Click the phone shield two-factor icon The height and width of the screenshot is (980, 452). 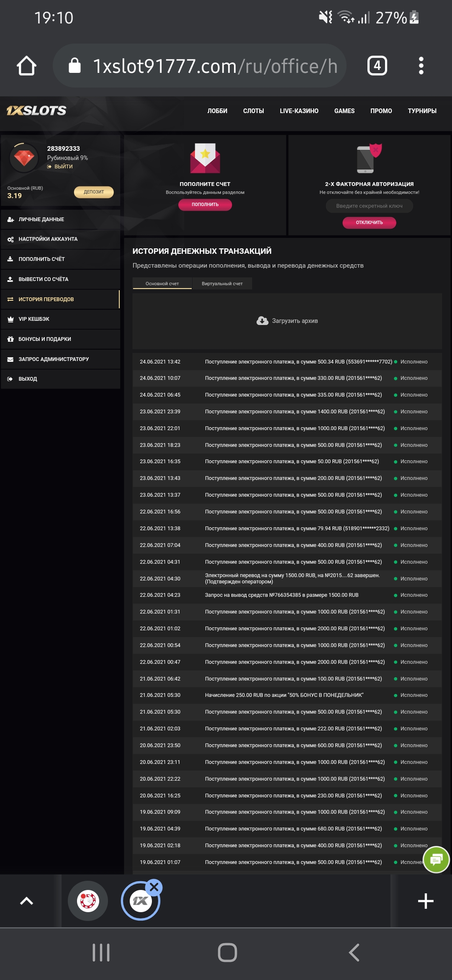pyautogui.click(x=369, y=158)
